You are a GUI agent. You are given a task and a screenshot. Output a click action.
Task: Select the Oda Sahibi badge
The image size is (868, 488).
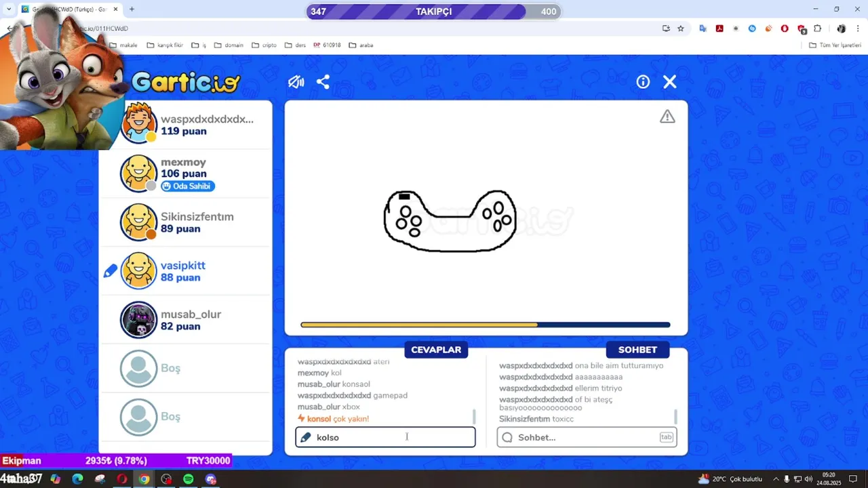tap(188, 186)
